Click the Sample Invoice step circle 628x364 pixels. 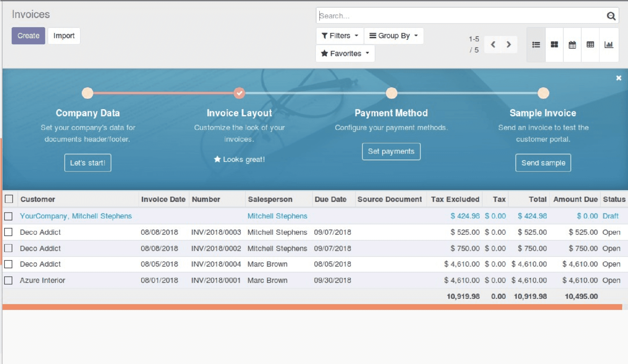[543, 93]
